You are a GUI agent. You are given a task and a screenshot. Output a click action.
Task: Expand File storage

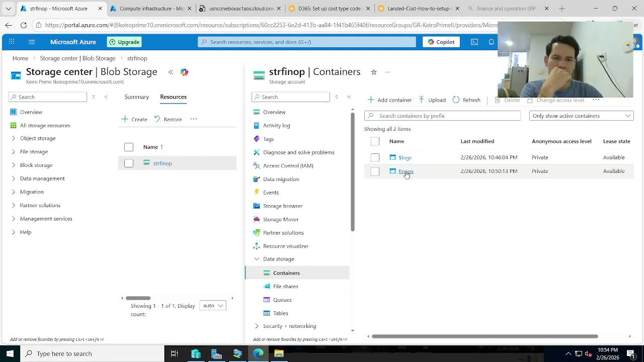[x=14, y=152]
